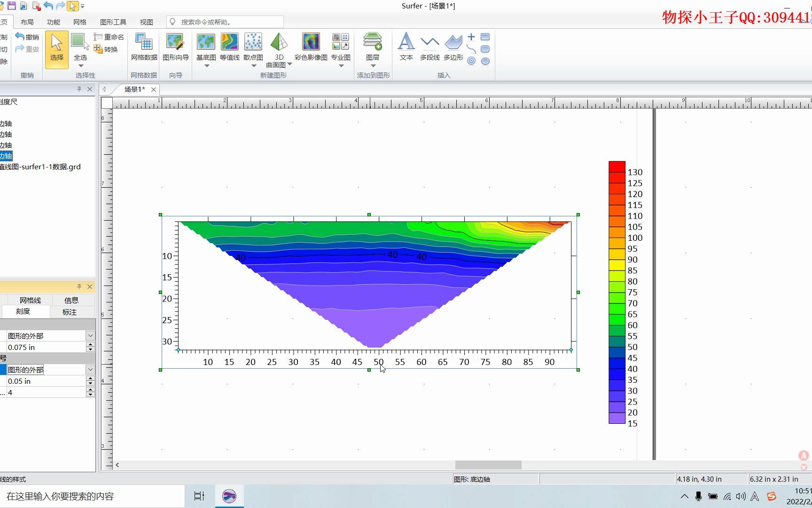Click the quick access Undo arrow icon

48,6
